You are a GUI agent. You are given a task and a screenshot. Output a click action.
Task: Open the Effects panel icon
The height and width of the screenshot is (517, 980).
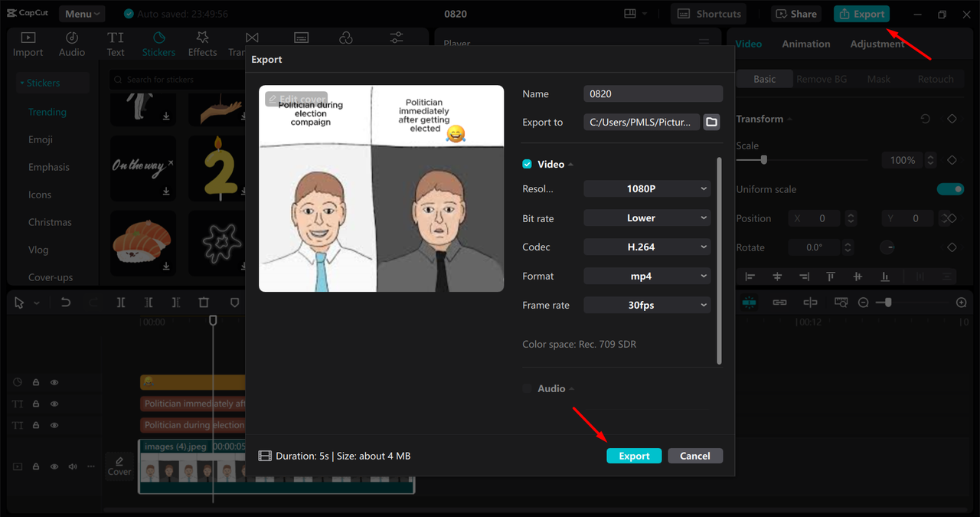click(203, 44)
